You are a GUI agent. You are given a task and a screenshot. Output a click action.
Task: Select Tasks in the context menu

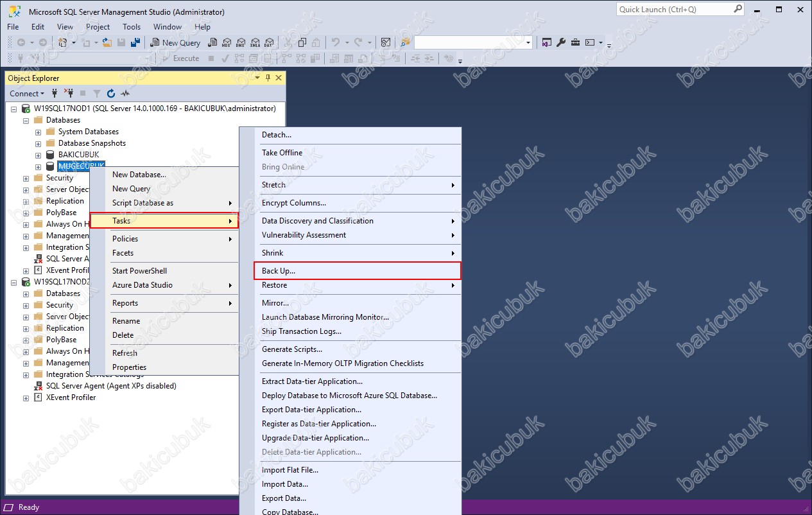[x=164, y=221]
